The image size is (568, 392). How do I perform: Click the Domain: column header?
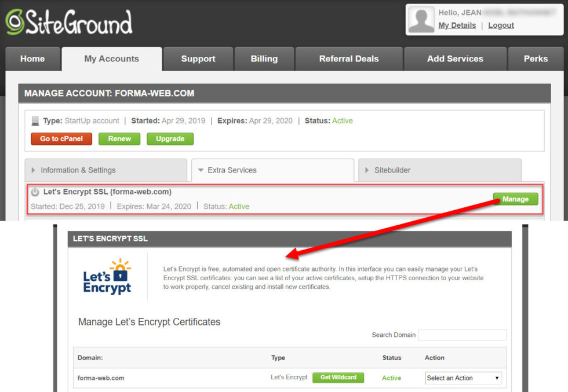coord(90,358)
